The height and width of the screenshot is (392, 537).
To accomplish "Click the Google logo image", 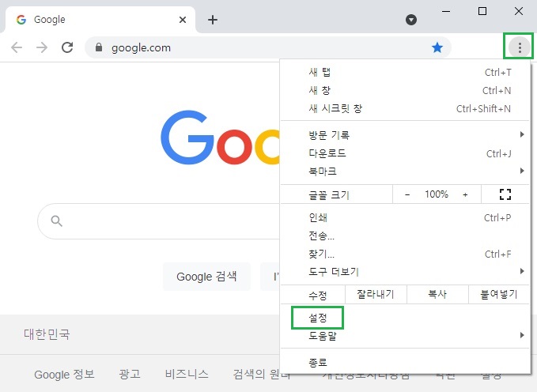I will click(x=220, y=138).
